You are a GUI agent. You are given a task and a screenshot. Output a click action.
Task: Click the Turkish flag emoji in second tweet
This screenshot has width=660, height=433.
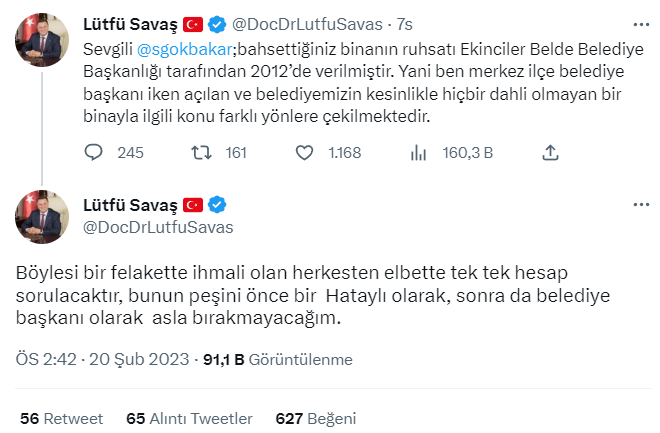point(193,205)
